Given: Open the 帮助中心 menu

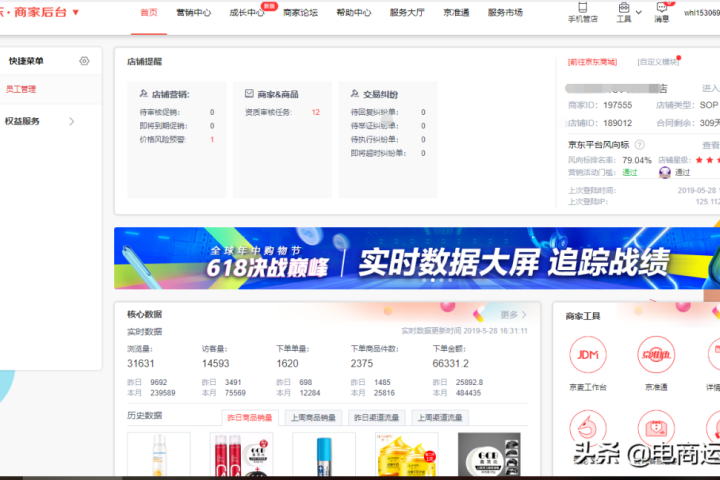Looking at the screenshot, I should [x=354, y=12].
